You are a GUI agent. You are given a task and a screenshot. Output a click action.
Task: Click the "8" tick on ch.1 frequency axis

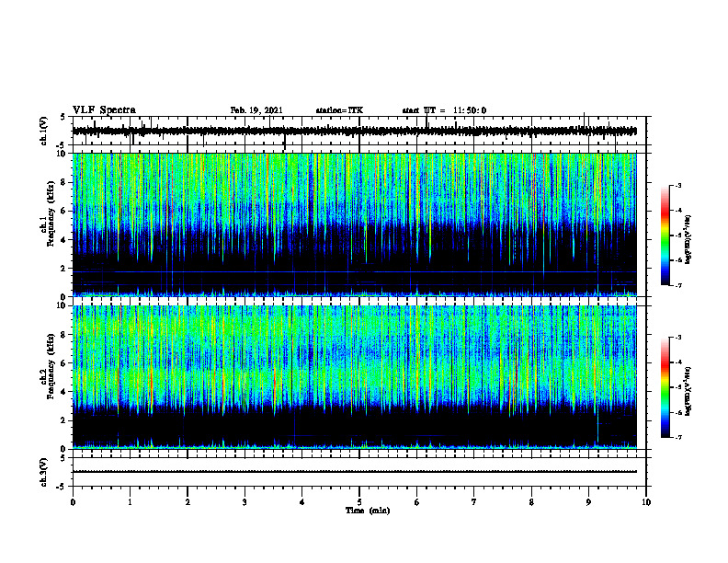coord(64,182)
